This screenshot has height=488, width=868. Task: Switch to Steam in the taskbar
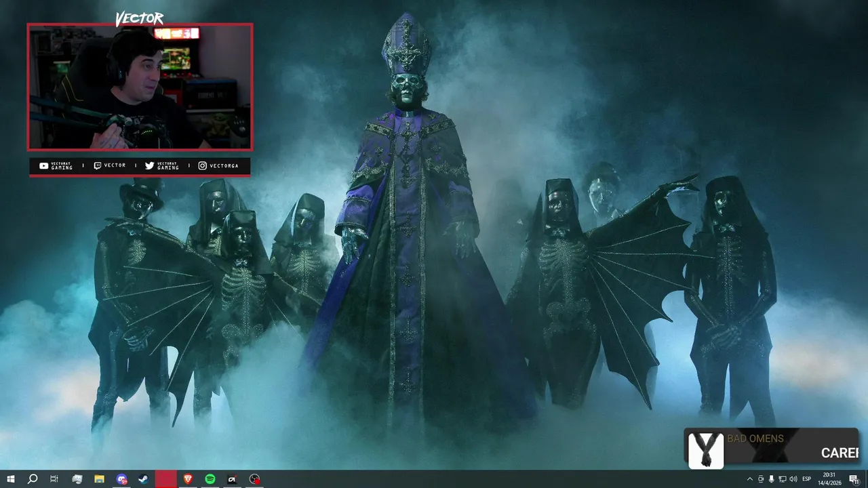[144, 479]
